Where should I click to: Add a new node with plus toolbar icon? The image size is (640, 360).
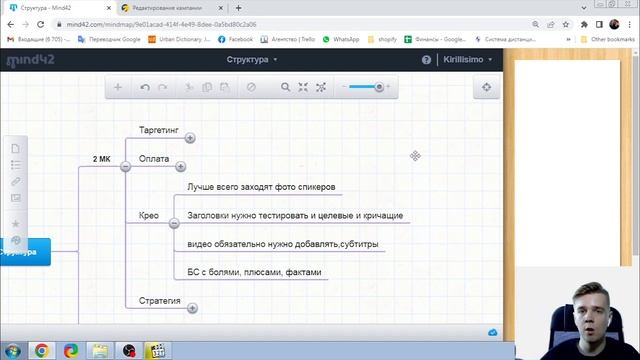[118, 87]
